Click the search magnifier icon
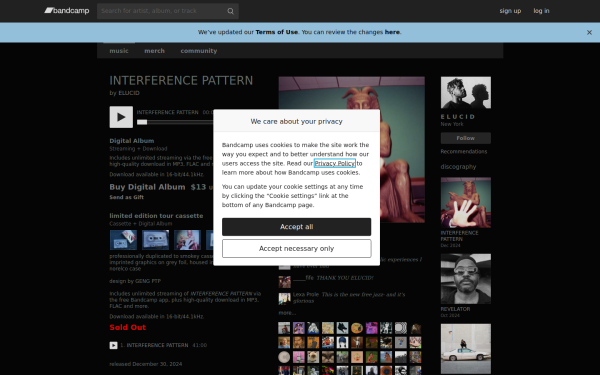600x375 pixels. point(230,11)
